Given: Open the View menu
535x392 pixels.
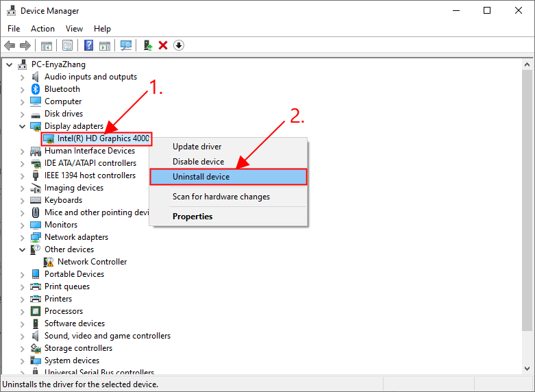Looking at the screenshot, I should pyautogui.click(x=74, y=29).
